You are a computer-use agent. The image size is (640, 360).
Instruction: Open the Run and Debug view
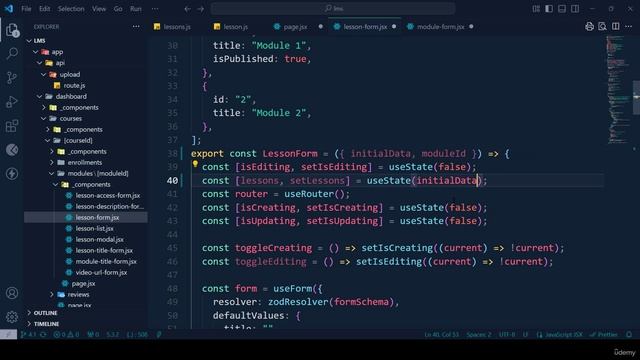click(12, 102)
